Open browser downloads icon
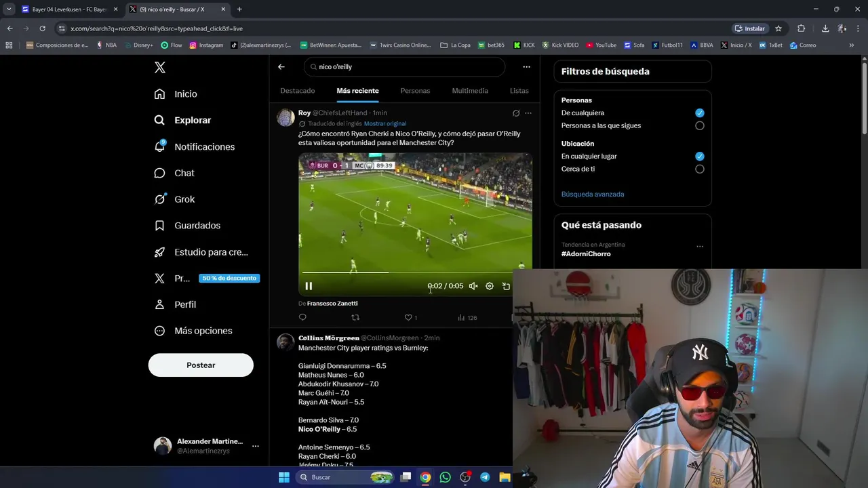The width and height of the screenshot is (868, 488). (x=825, y=28)
